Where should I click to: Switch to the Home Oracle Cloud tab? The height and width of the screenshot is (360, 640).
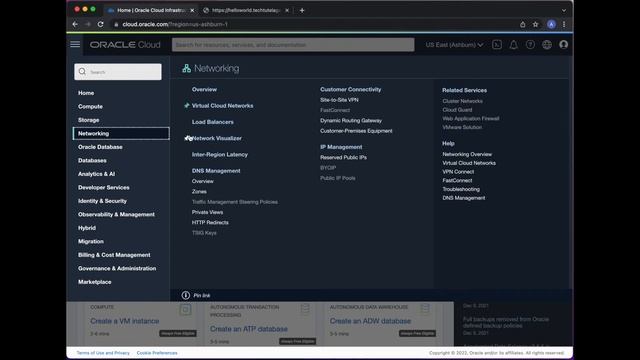[151, 10]
